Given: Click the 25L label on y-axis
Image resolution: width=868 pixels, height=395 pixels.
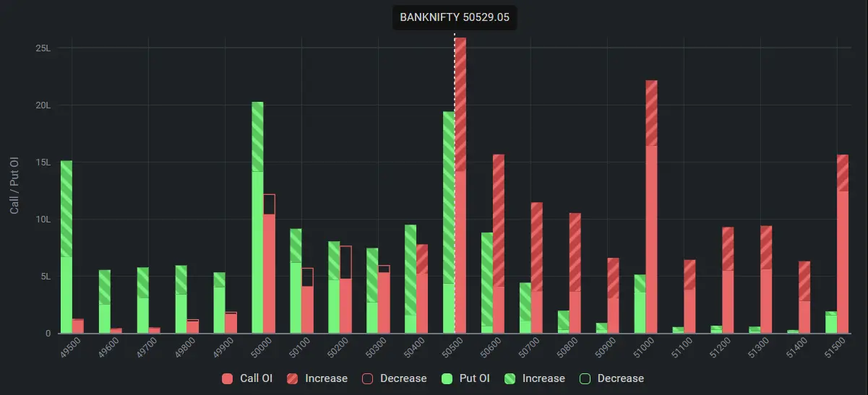Looking at the screenshot, I should pos(43,48).
